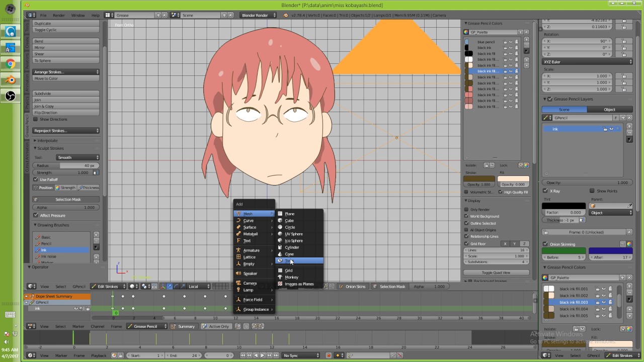This screenshot has width=644, height=362.
Task: Open the Force Field submenu
Action: (255, 300)
